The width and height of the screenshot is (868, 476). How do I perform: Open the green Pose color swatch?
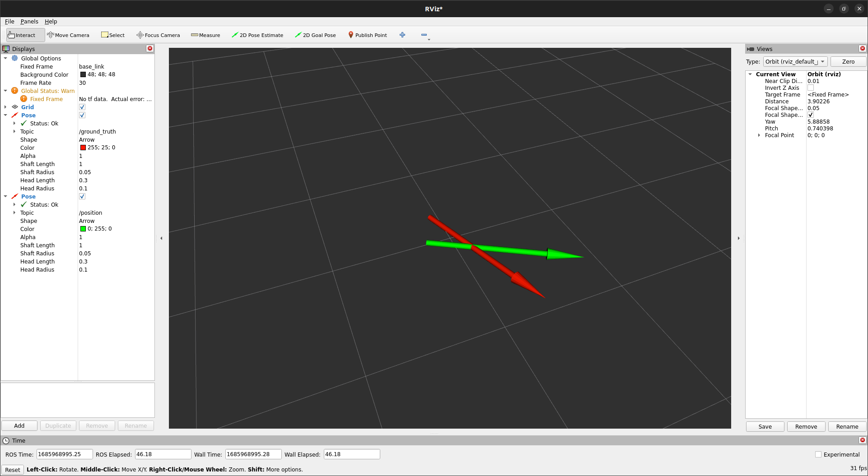coord(83,229)
